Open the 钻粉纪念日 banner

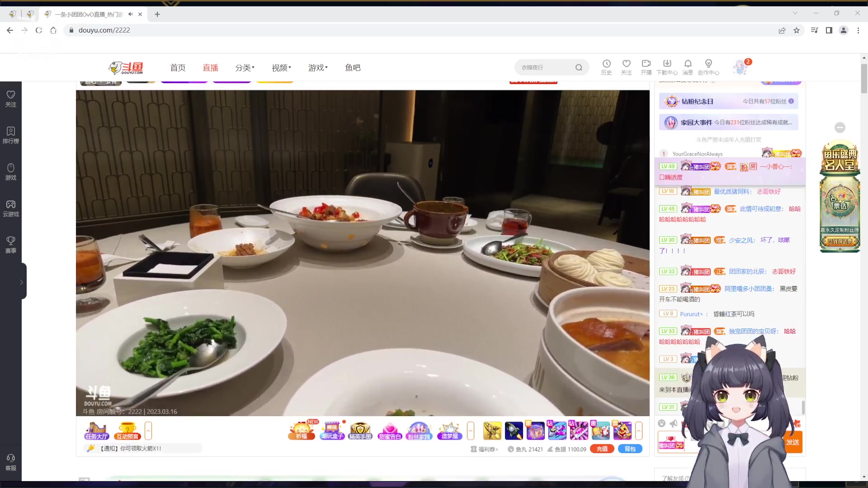[728, 101]
